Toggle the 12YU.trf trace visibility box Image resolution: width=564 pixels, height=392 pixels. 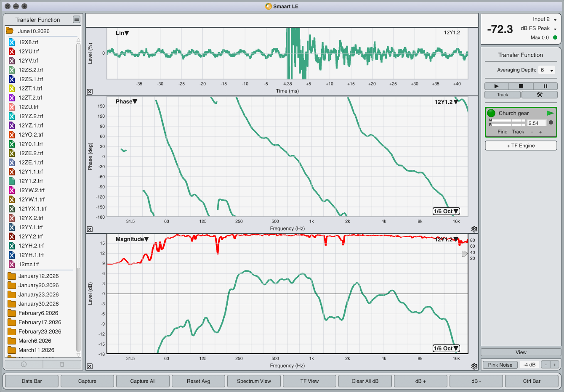point(12,51)
